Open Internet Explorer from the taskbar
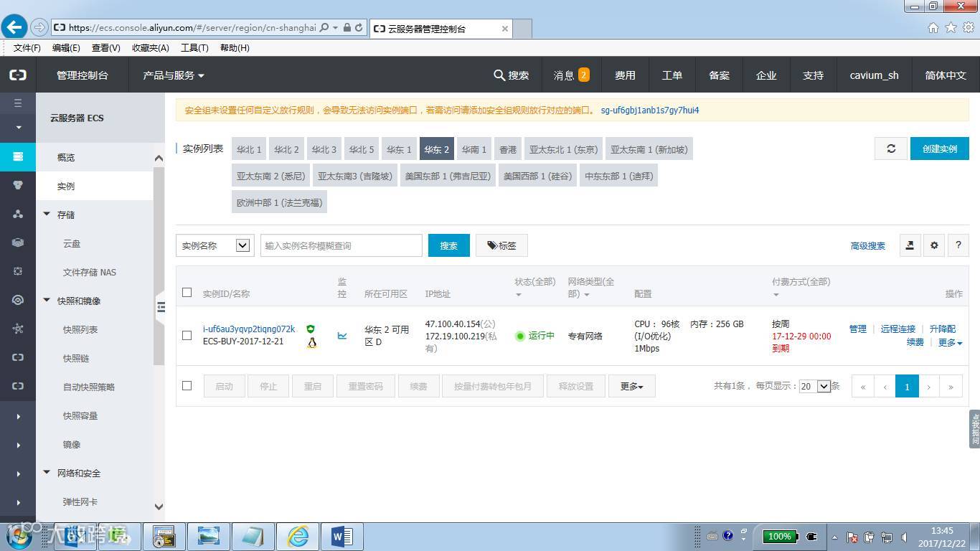Image resolution: width=980 pixels, height=551 pixels. [298, 536]
